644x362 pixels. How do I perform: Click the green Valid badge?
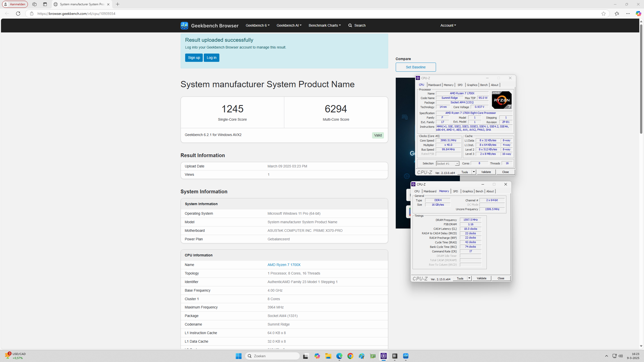(x=378, y=135)
